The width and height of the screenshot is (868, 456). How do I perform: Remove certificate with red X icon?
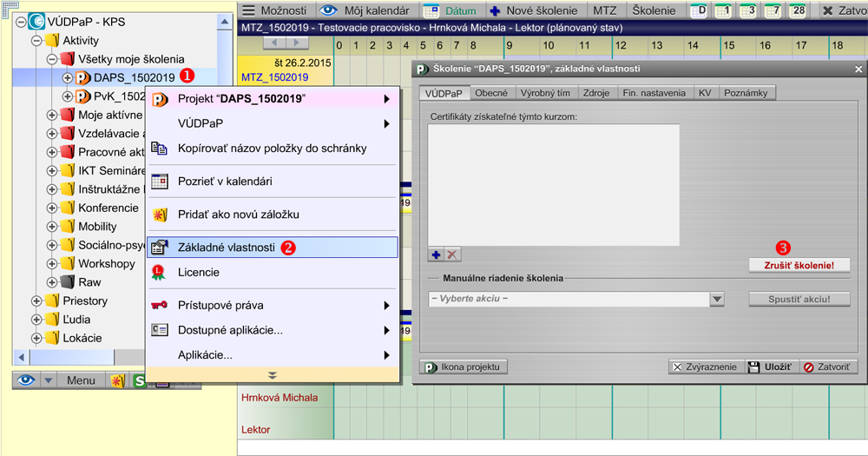tap(451, 254)
